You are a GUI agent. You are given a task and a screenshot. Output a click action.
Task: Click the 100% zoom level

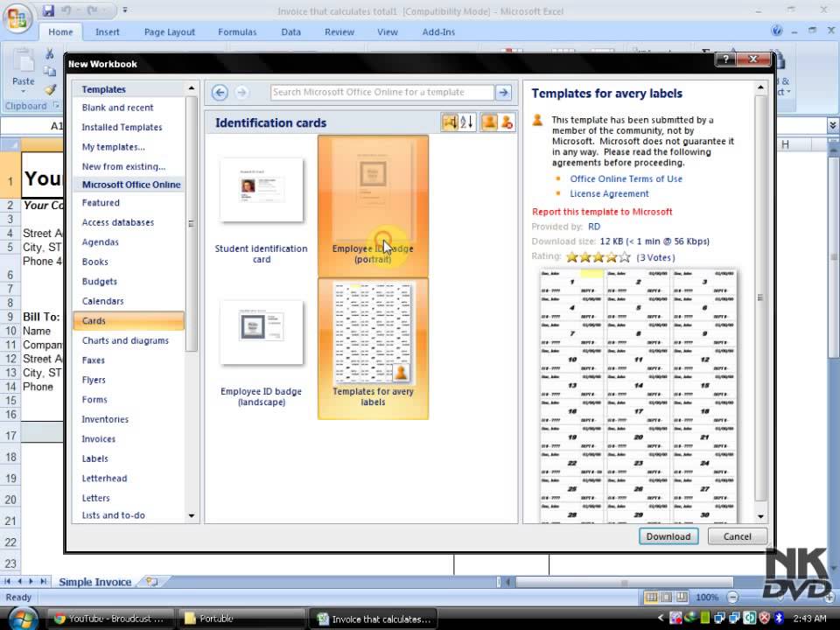(707, 597)
